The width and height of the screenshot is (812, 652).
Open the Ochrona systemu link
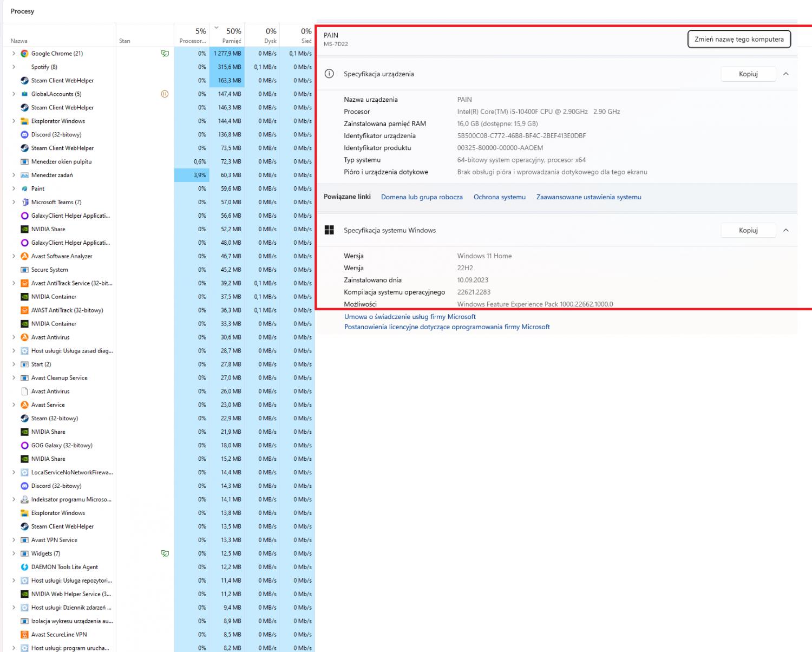coord(499,197)
